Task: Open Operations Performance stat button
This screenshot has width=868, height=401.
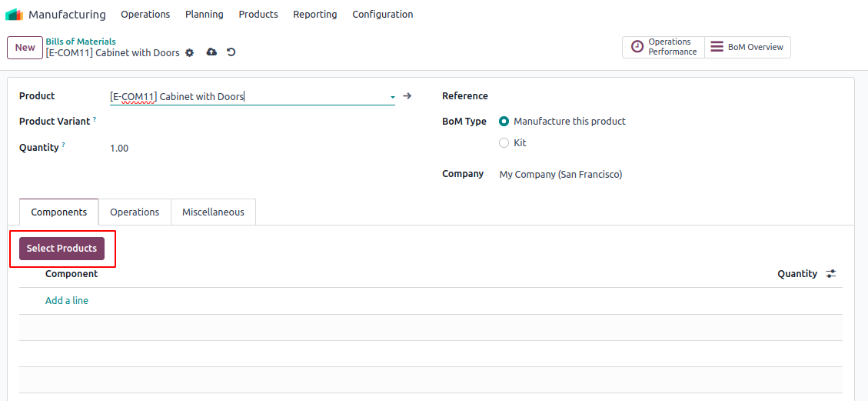Action: [663, 47]
